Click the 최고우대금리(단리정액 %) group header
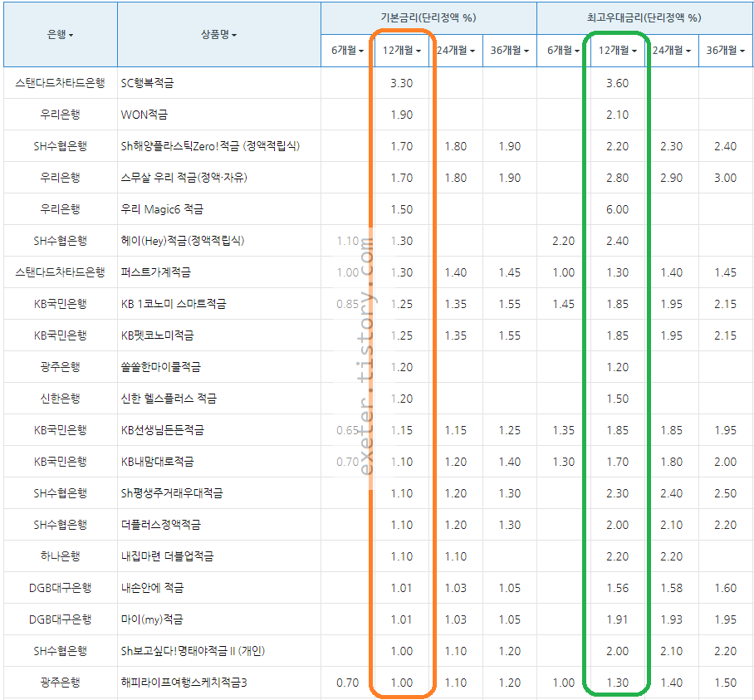The width and height of the screenshot is (754, 700). pos(644,17)
